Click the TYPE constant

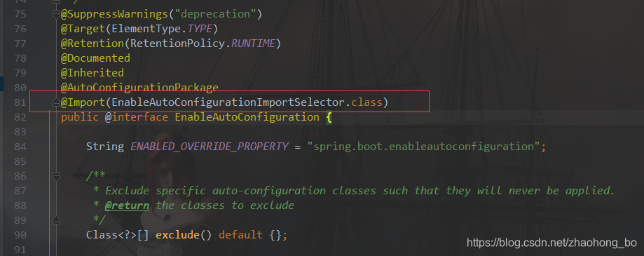pyautogui.click(x=199, y=29)
